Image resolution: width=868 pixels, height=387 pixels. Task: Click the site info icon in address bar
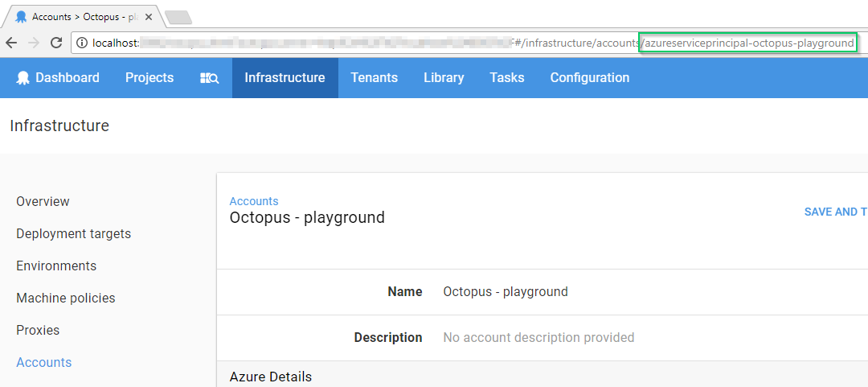point(82,43)
